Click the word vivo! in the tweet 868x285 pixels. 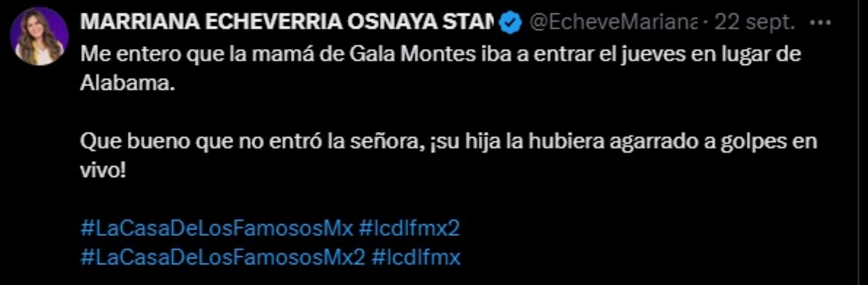point(103,171)
